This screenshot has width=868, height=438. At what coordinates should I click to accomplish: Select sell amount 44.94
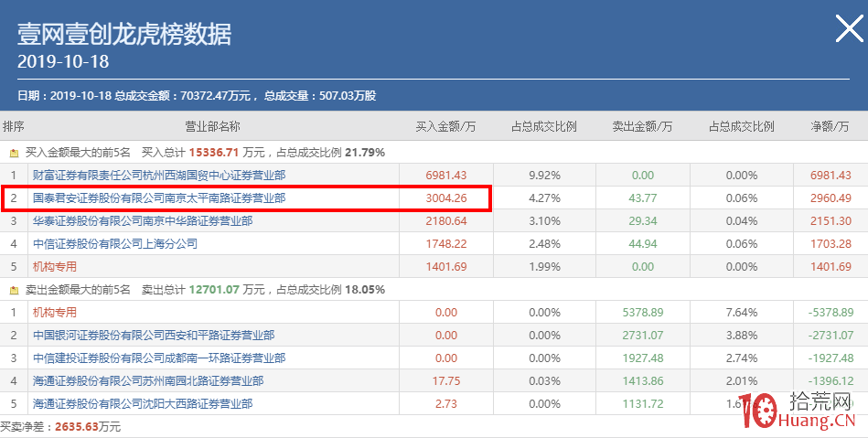pos(643,243)
